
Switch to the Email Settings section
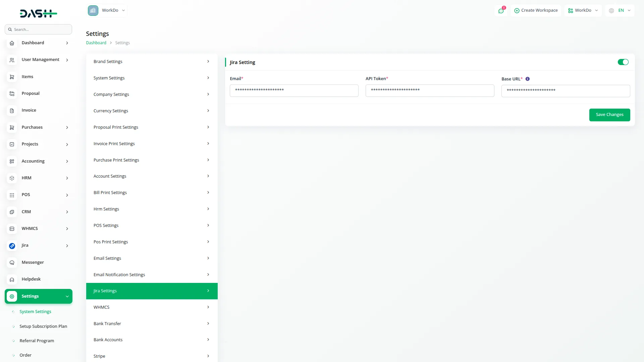[152, 258]
